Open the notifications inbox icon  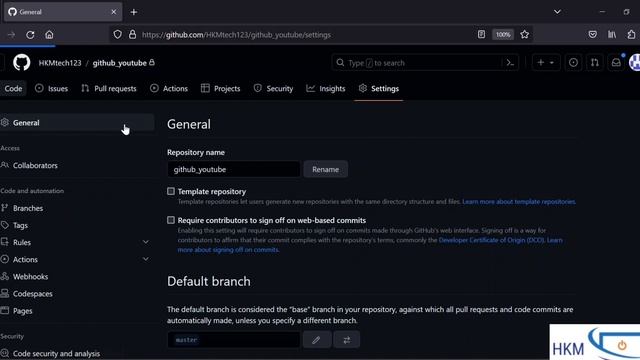[616, 63]
